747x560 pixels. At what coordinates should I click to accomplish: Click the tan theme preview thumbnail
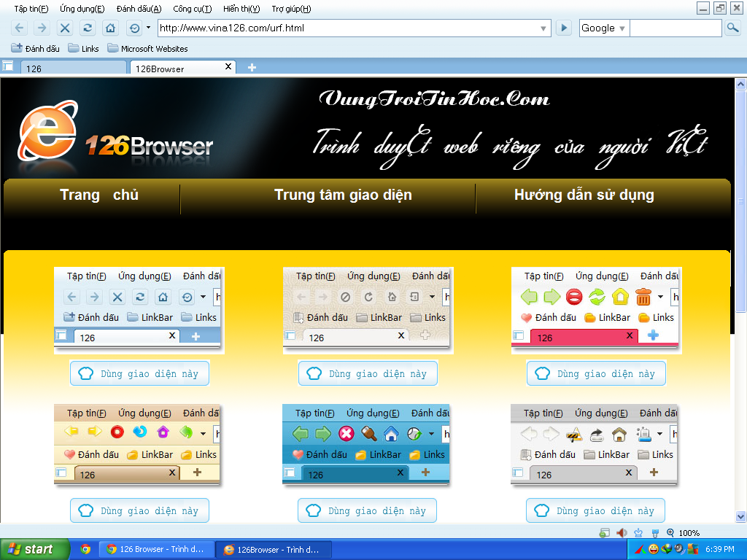(x=137, y=445)
